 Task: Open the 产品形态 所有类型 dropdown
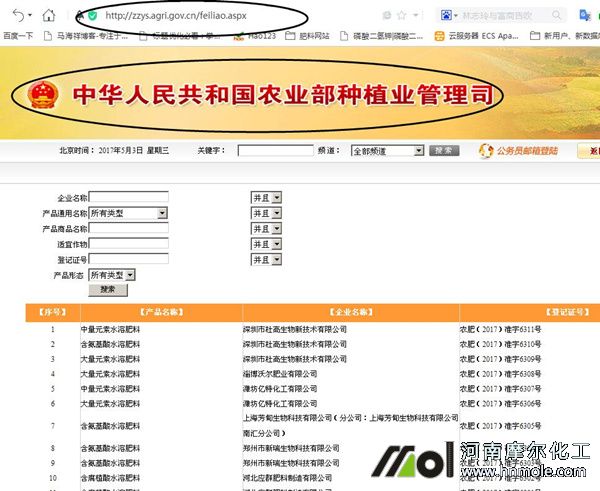[x=111, y=274]
